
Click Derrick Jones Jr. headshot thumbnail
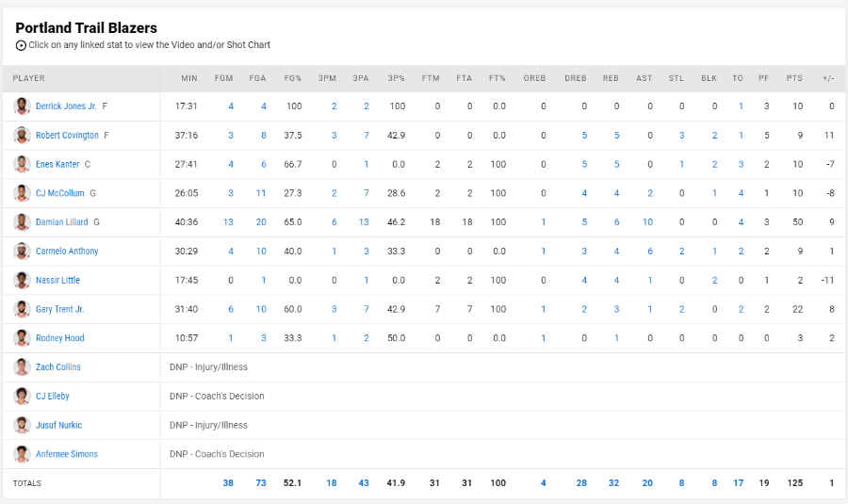click(22, 106)
